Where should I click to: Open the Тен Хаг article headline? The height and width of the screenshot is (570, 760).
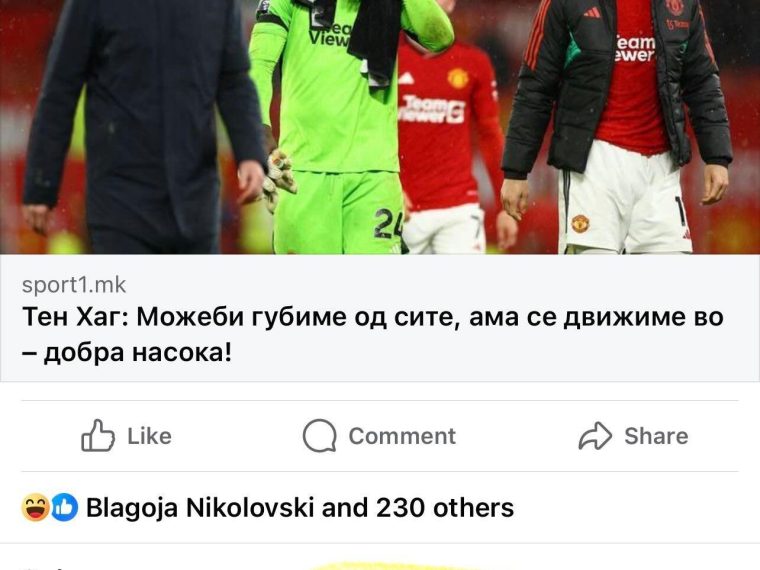373,334
